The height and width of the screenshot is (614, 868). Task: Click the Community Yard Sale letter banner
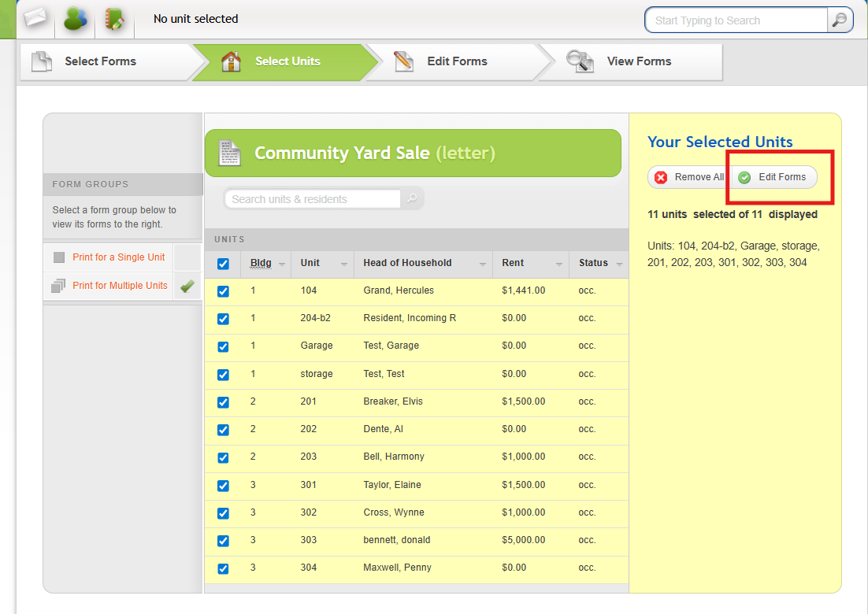click(x=413, y=153)
